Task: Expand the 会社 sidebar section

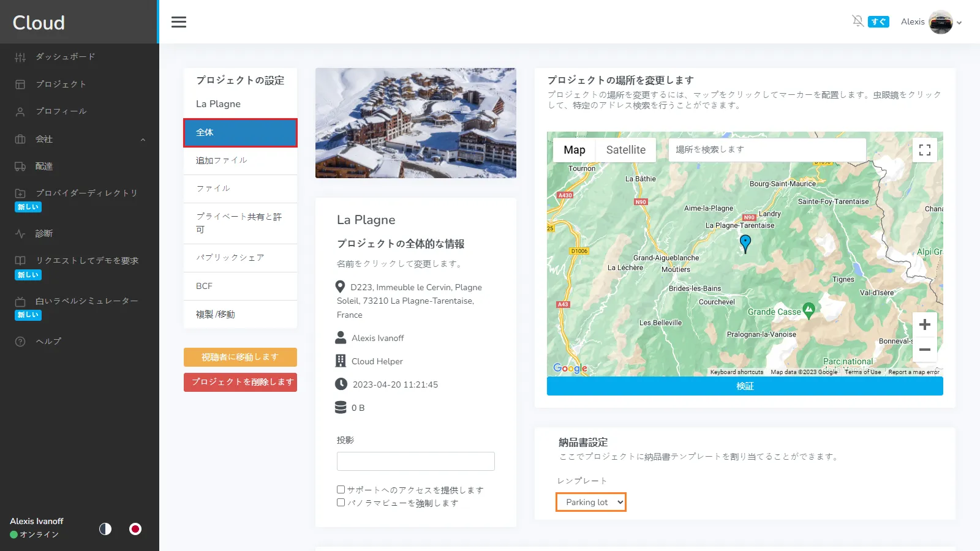Action: pyautogui.click(x=80, y=139)
